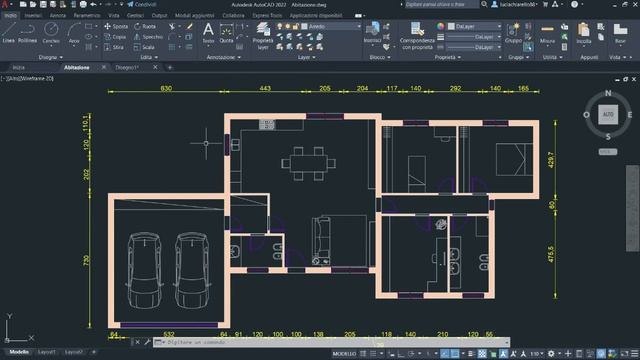Switch to the Parametrico ribbon tab
The image size is (640, 360).
tap(87, 16)
